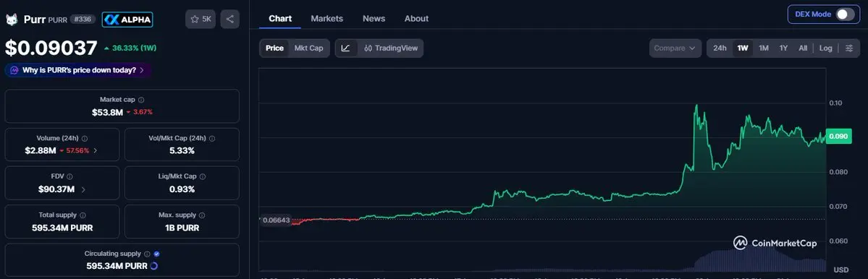Click the $53.8M market cap value
Viewport: 868px width, 279px height.
106,112
